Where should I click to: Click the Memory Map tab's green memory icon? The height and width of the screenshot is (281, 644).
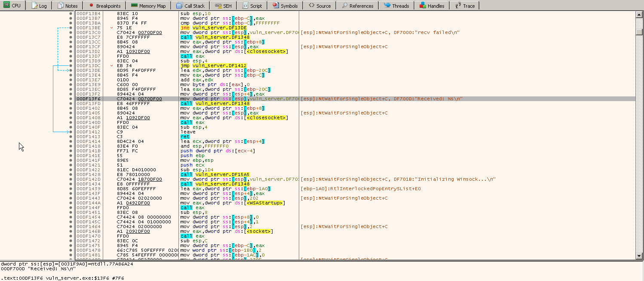[134, 6]
